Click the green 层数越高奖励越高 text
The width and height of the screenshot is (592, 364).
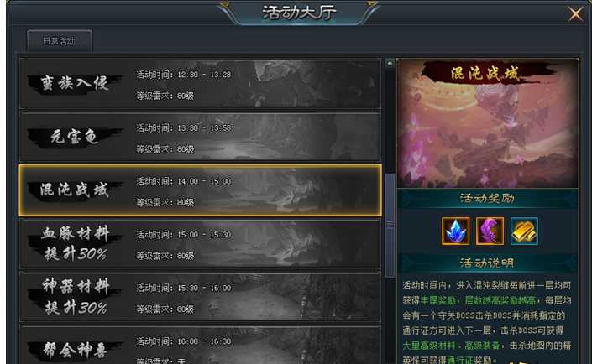(x=500, y=300)
